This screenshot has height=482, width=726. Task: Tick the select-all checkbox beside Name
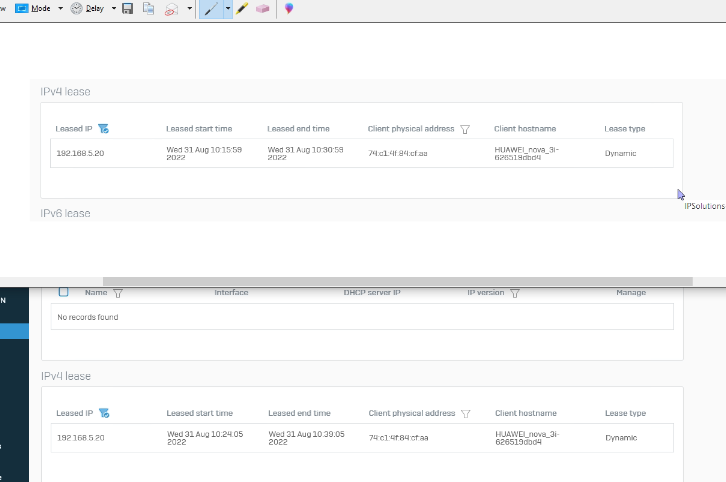[x=63, y=292]
